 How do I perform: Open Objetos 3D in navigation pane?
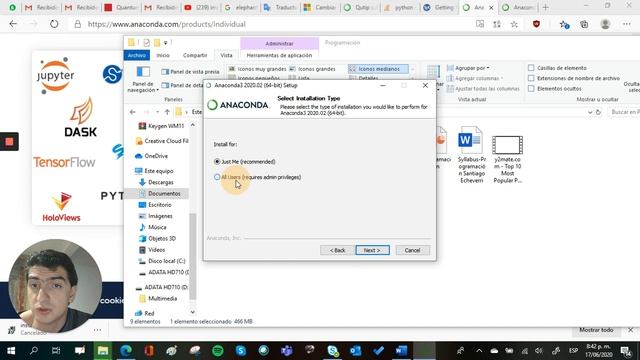click(158, 238)
